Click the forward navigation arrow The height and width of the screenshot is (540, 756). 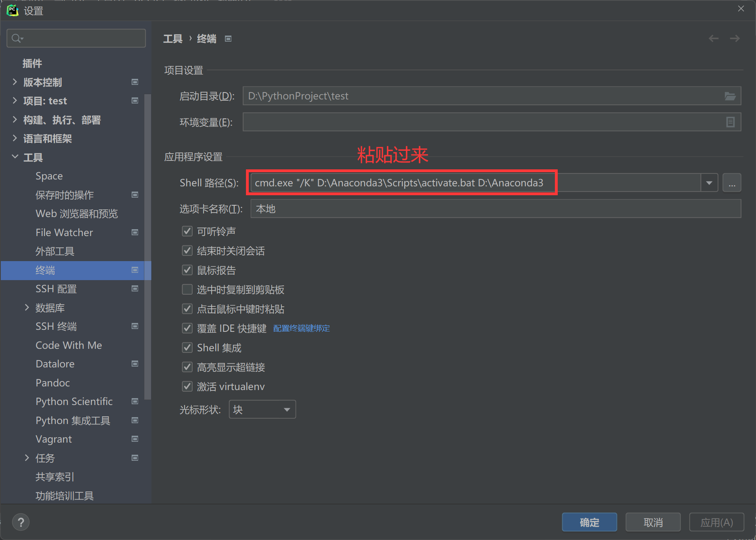click(735, 38)
